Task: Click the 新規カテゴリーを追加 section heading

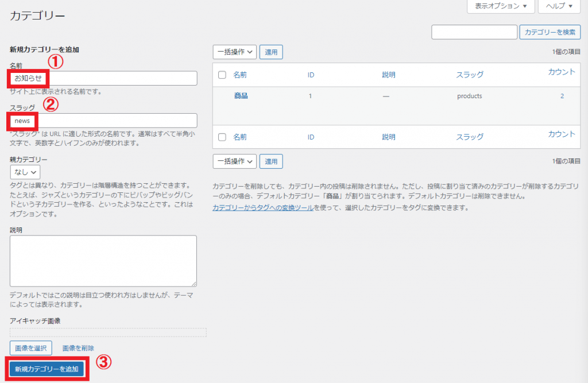Action: (x=44, y=49)
